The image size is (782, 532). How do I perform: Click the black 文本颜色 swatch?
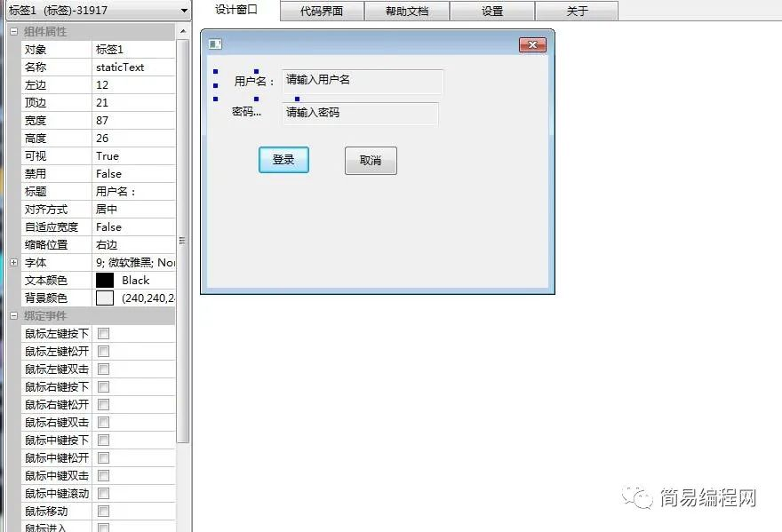[105, 280]
